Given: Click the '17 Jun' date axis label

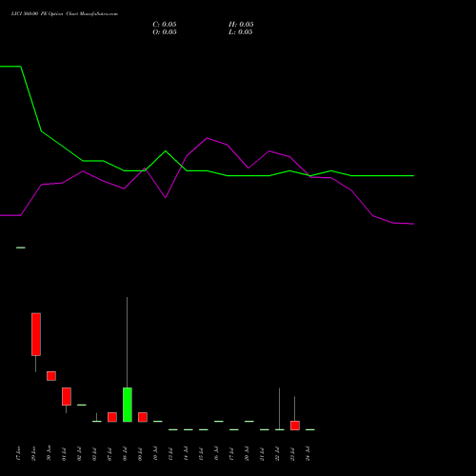Looking at the screenshot, I should point(18,453).
